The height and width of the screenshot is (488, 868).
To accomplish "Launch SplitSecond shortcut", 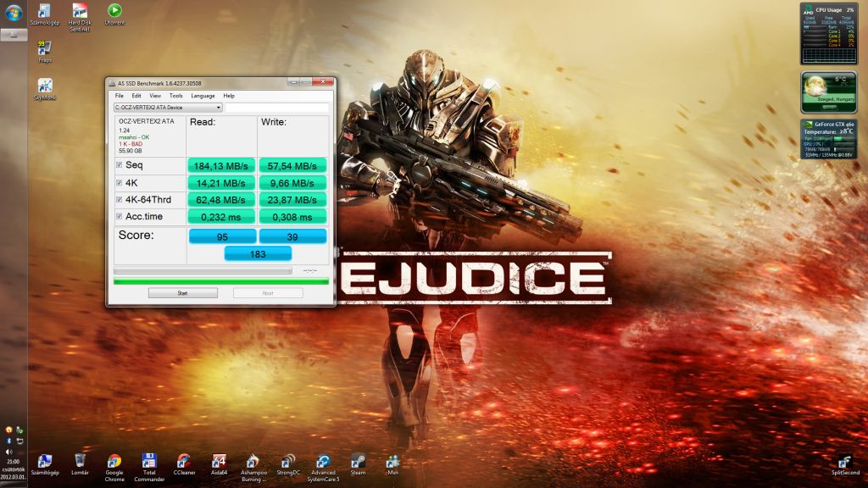I will pyautogui.click(x=845, y=465).
